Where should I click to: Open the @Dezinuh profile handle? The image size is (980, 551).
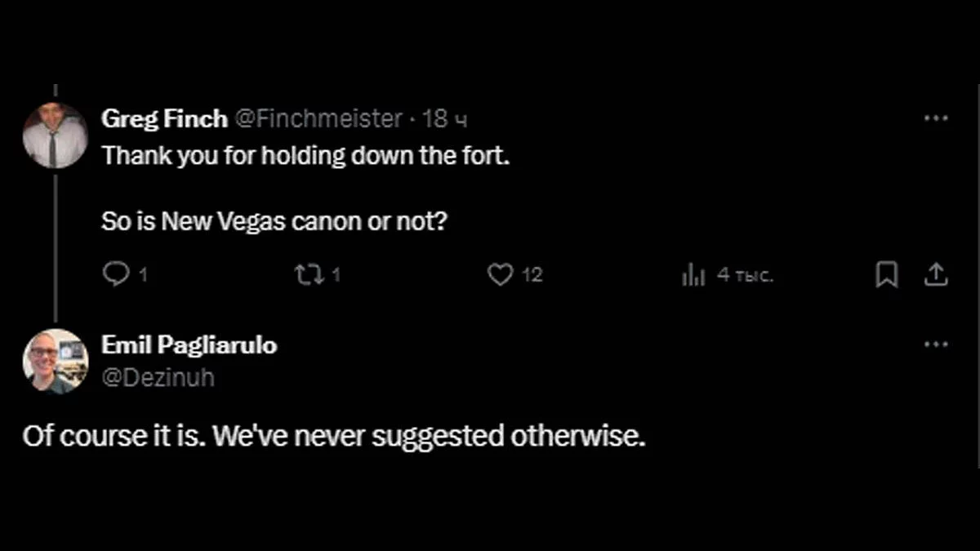pos(158,378)
